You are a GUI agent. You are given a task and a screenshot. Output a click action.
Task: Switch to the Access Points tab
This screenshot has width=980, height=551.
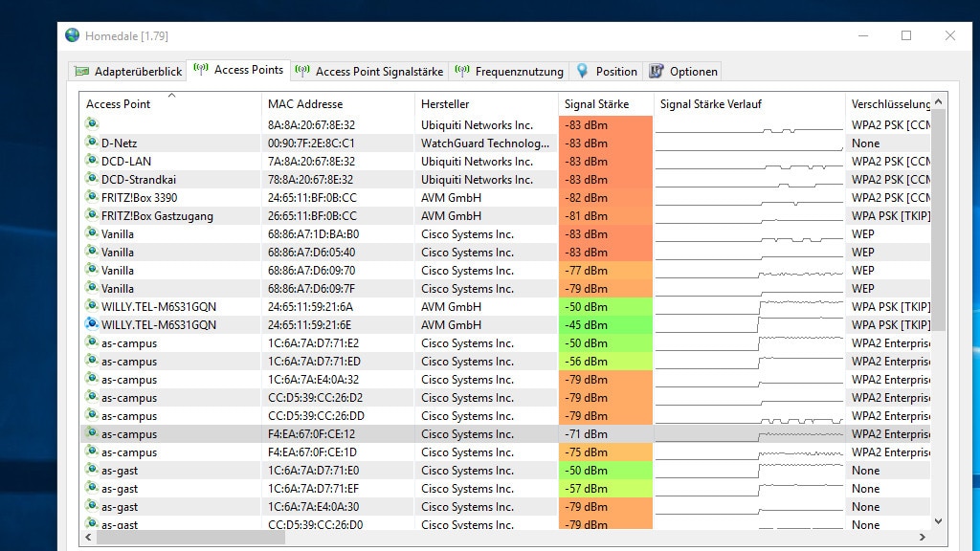[238, 70]
